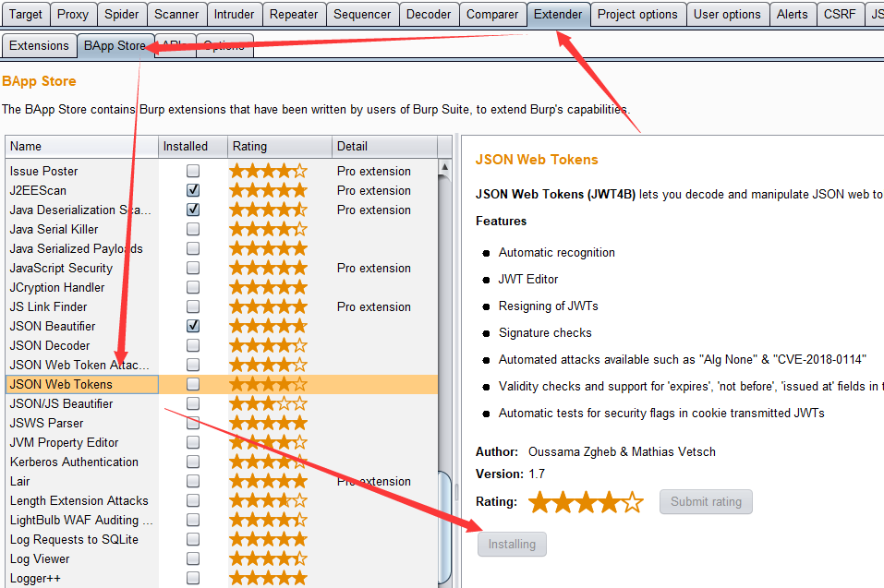Select the JSWS Parser row
884x588 pixels.
click(x=222, y=423)
